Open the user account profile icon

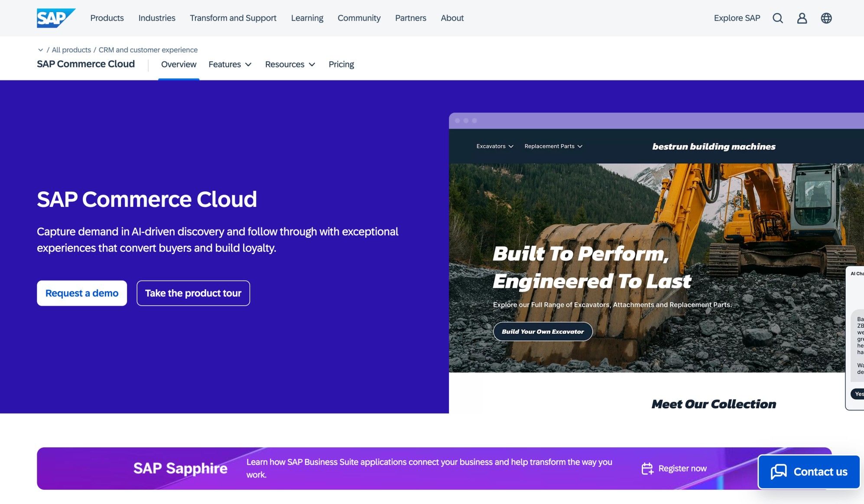coord(802,18)
